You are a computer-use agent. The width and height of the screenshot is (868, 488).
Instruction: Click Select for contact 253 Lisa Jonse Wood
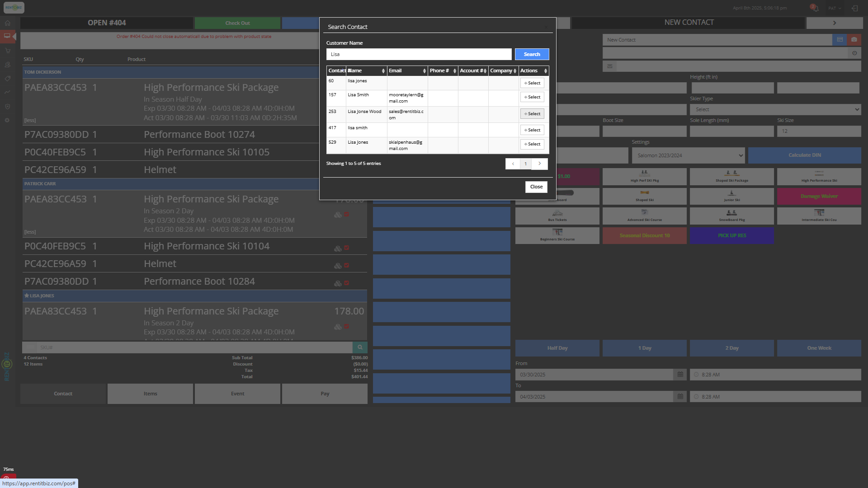pyautogui.click(x=532, y=114)
